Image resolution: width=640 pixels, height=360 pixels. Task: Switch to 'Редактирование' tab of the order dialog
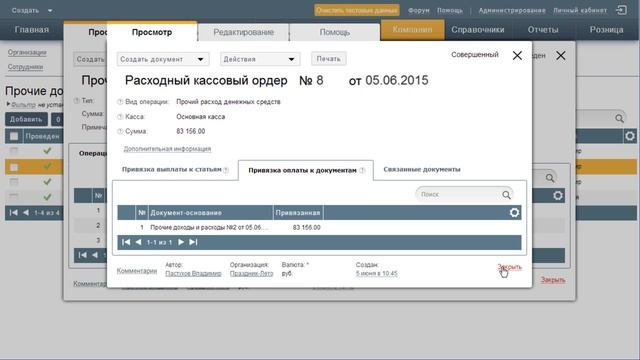pyautogui.click(x=243, y=32)
